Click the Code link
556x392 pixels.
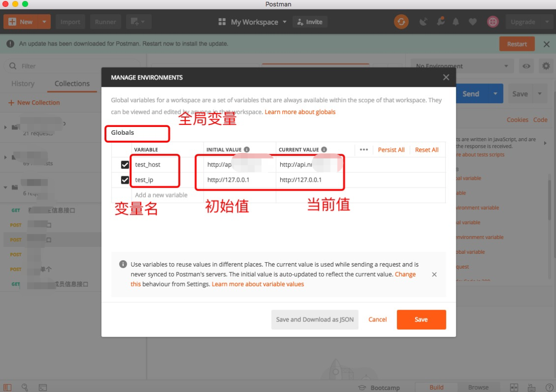540,119
